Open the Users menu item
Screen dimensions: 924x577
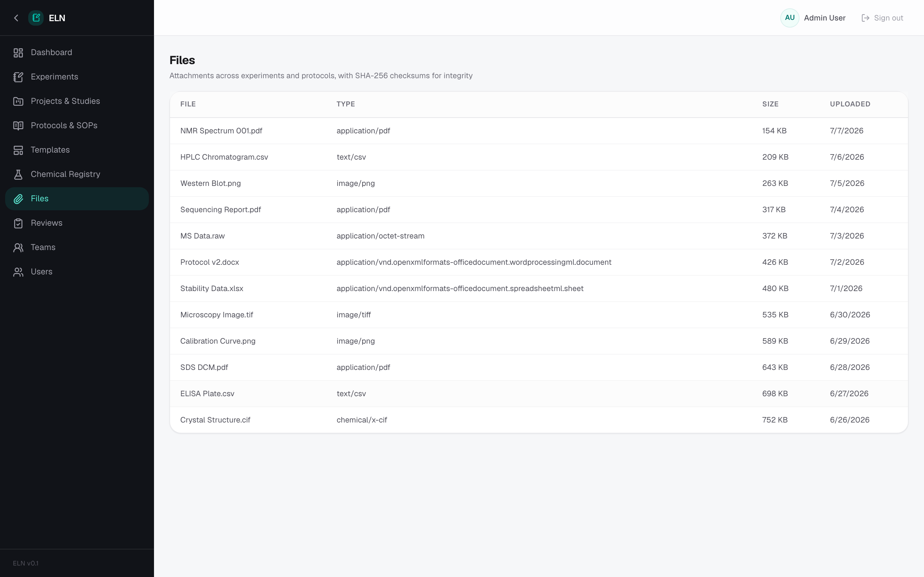tap(77, 272)
